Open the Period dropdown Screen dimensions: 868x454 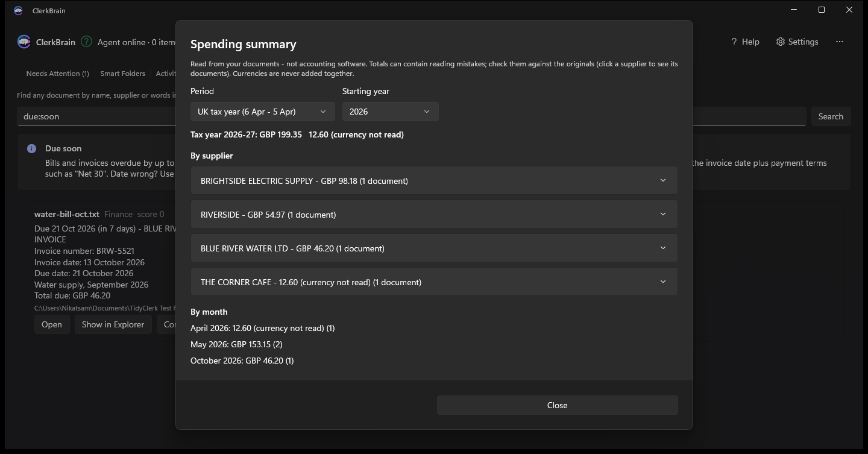(x=263, y=112)
